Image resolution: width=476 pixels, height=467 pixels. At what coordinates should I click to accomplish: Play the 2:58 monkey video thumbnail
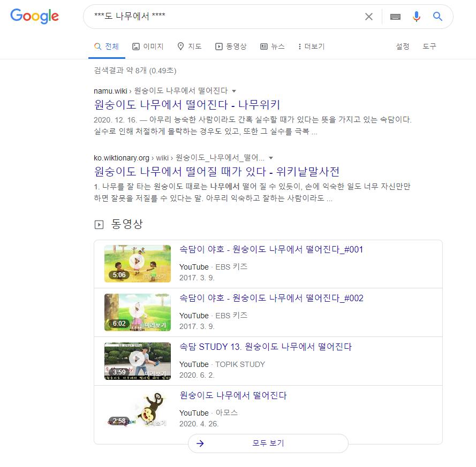[138, 410]
